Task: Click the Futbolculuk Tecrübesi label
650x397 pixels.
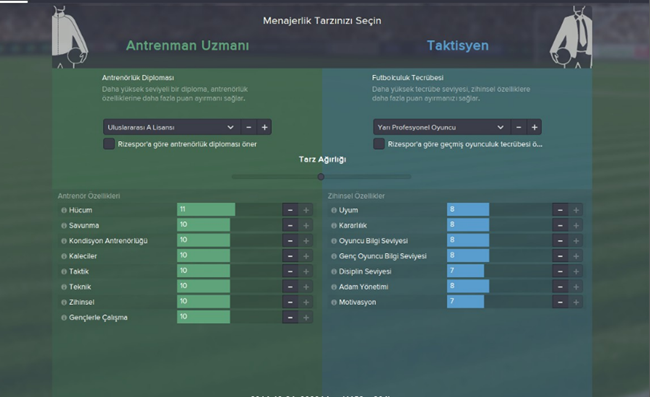Action: pyautogui.click(x=407, y=77)
